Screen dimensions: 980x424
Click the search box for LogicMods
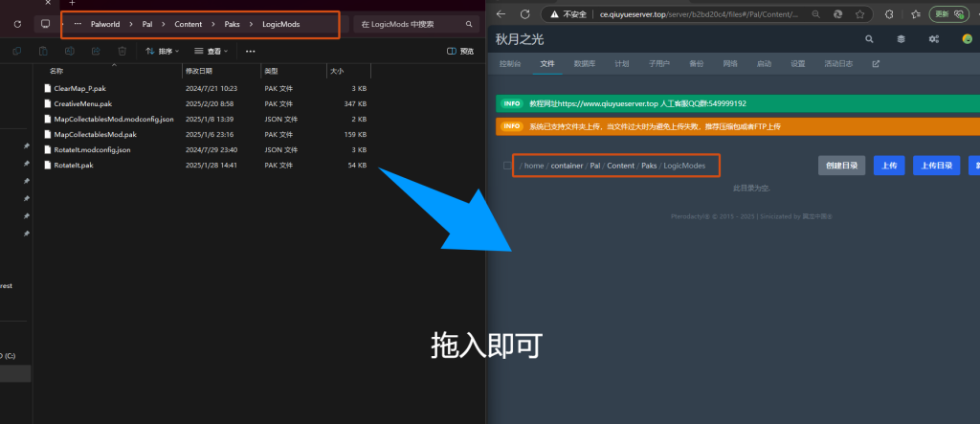point(412,23)
